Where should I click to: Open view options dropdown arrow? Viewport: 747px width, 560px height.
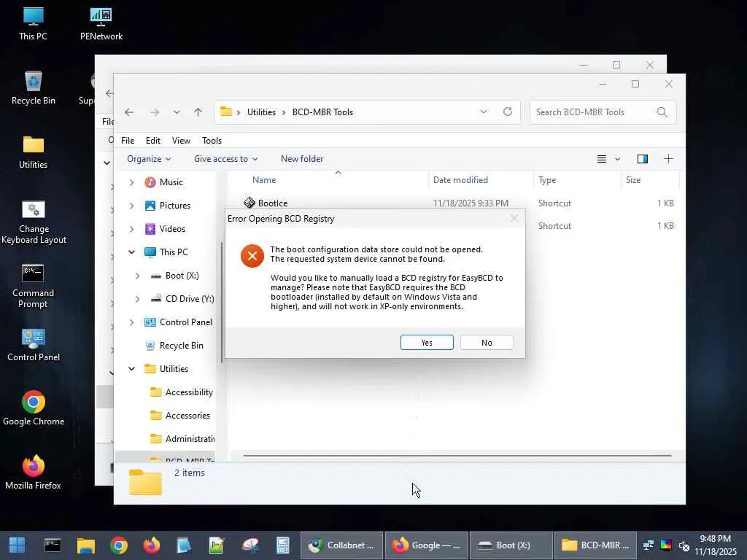pyautogui.click(x=617, y=159)
